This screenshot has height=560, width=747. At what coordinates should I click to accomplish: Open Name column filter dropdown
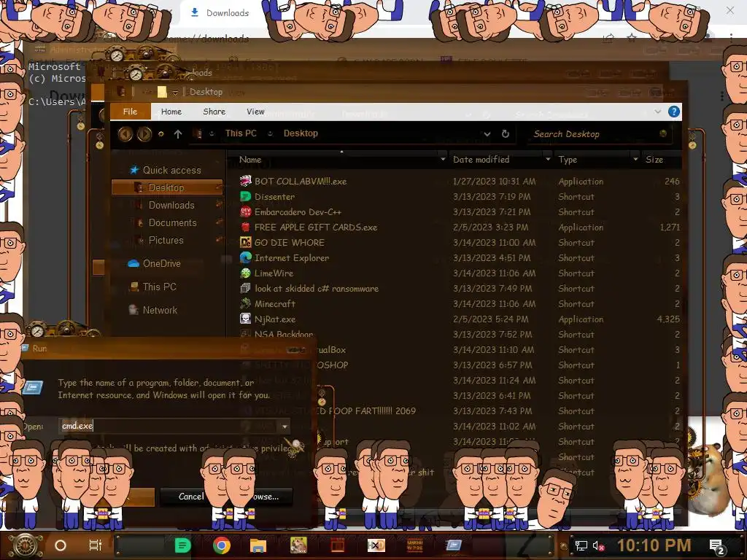443,159
